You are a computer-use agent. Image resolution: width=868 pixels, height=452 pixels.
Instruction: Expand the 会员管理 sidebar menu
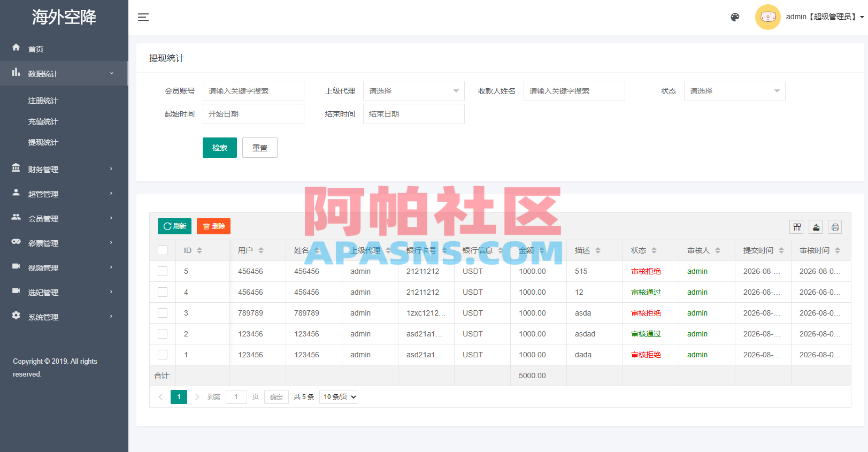tap(64, 218)
